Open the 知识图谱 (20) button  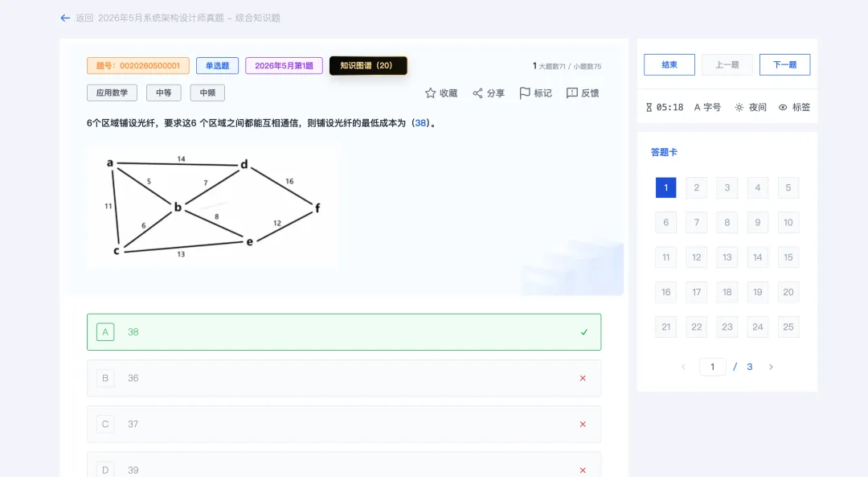(x=368, y=65)
